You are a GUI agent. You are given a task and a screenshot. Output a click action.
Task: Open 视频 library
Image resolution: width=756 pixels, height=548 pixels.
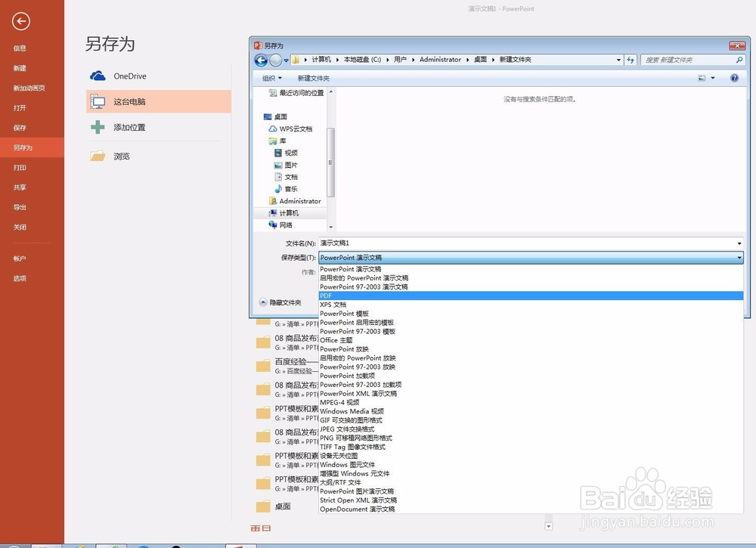[286, 153]
